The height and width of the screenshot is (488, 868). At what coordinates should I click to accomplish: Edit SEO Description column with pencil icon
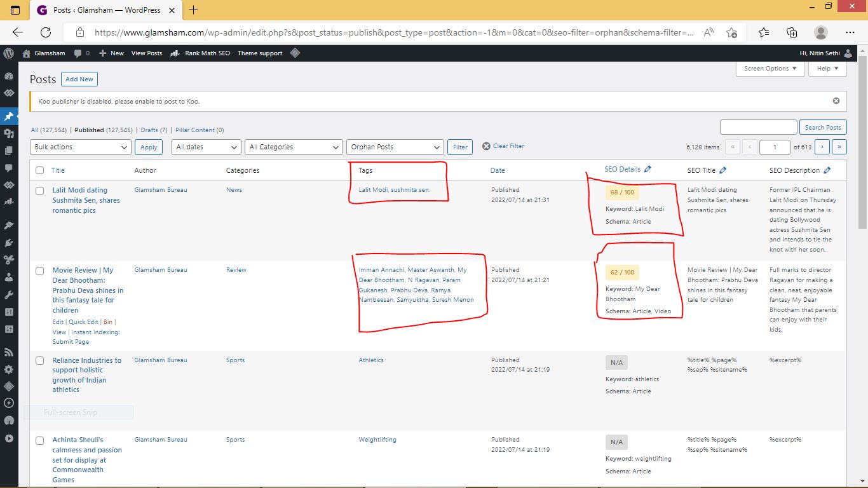[x=827, y=170]
